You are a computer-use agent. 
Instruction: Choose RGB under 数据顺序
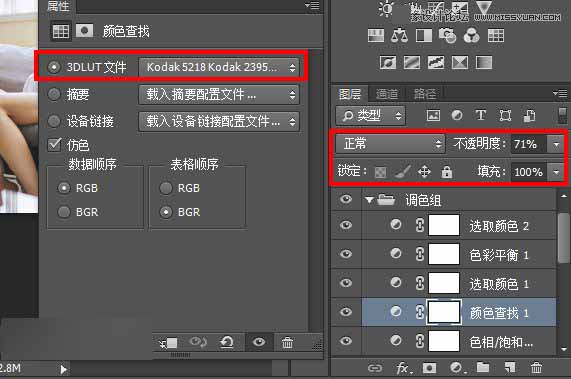coord(64,188)
